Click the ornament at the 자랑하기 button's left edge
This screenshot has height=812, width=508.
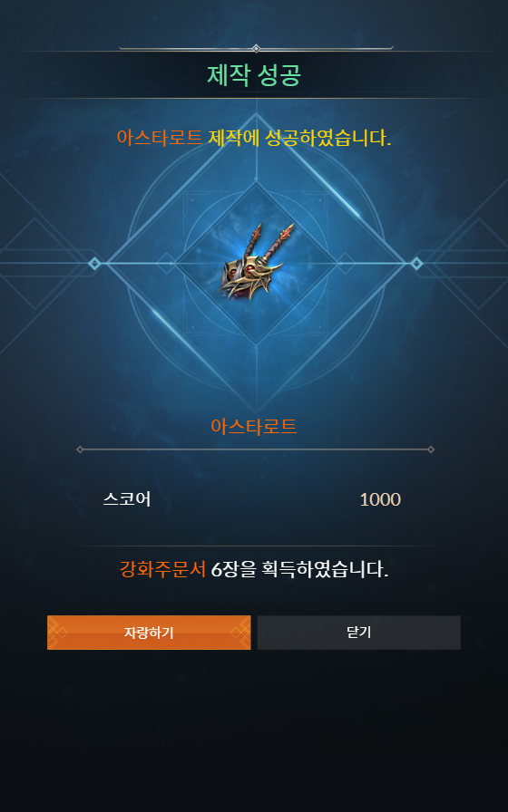[57, 633]
